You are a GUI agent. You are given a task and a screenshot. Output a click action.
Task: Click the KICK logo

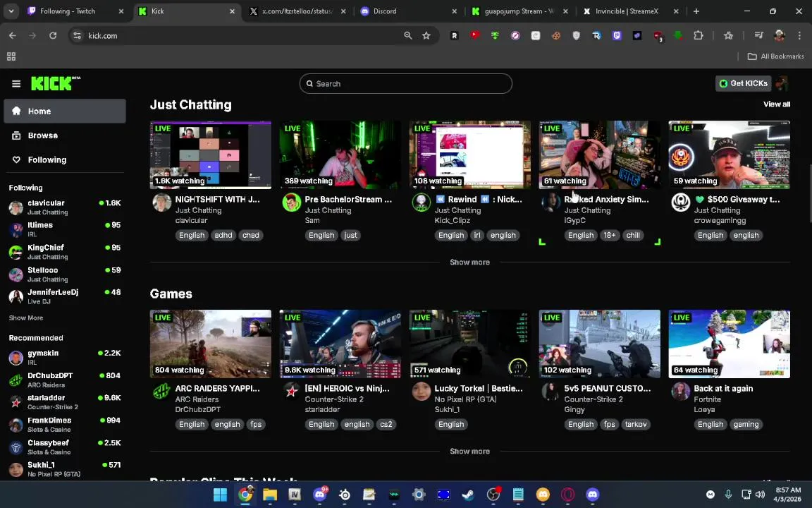[56, 83]
